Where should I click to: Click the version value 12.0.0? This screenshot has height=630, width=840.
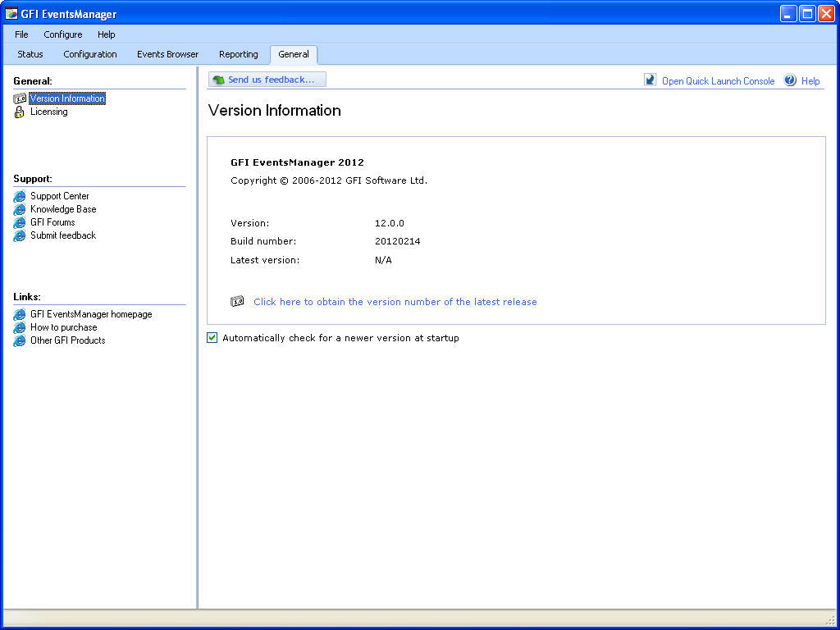pos(390,223)
